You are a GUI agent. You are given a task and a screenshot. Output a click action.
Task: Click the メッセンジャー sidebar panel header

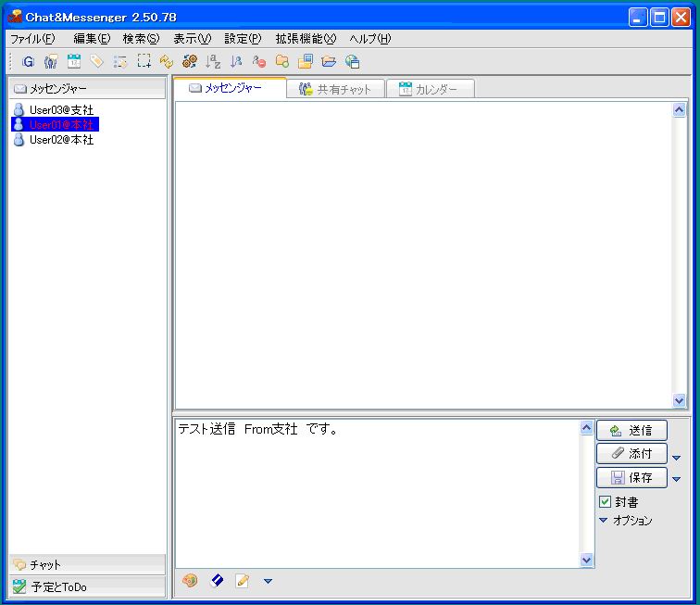pyautogui.click(x=87, y=88)
